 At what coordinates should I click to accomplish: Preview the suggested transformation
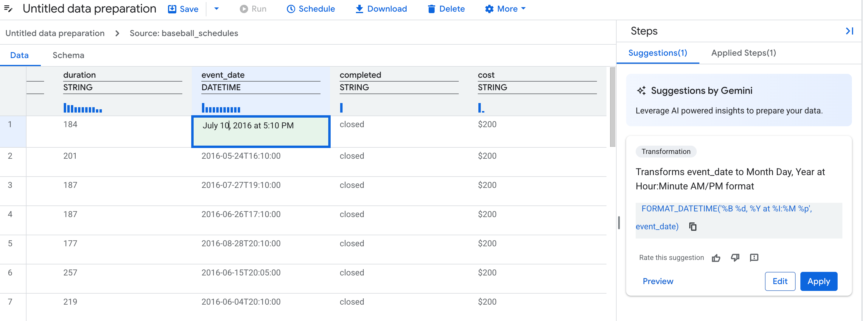658,281
